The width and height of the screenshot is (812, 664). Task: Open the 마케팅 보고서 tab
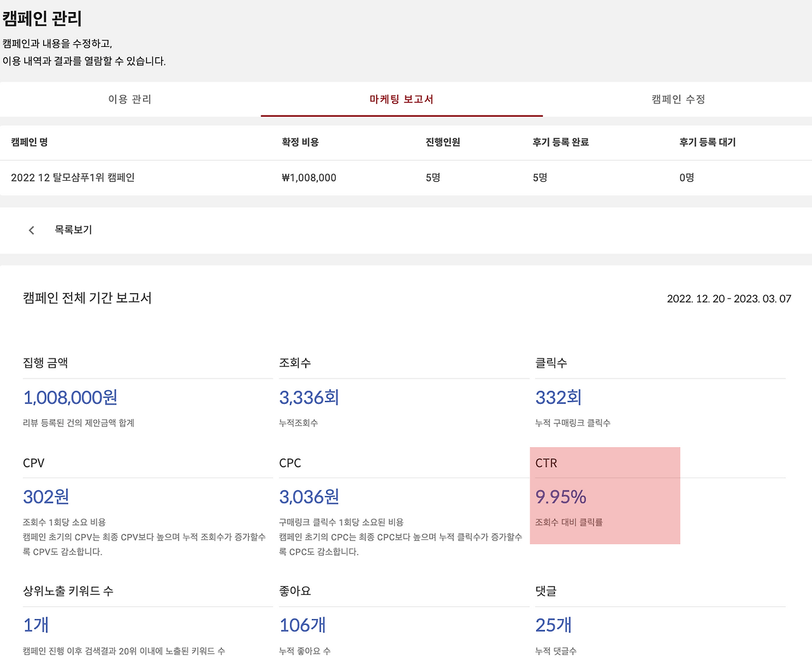click(x=401, y=99)
